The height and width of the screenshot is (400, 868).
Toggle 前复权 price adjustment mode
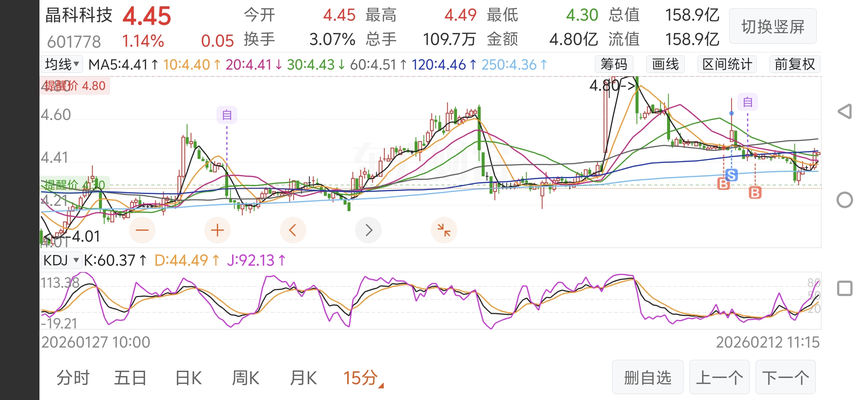pos(795,64)
